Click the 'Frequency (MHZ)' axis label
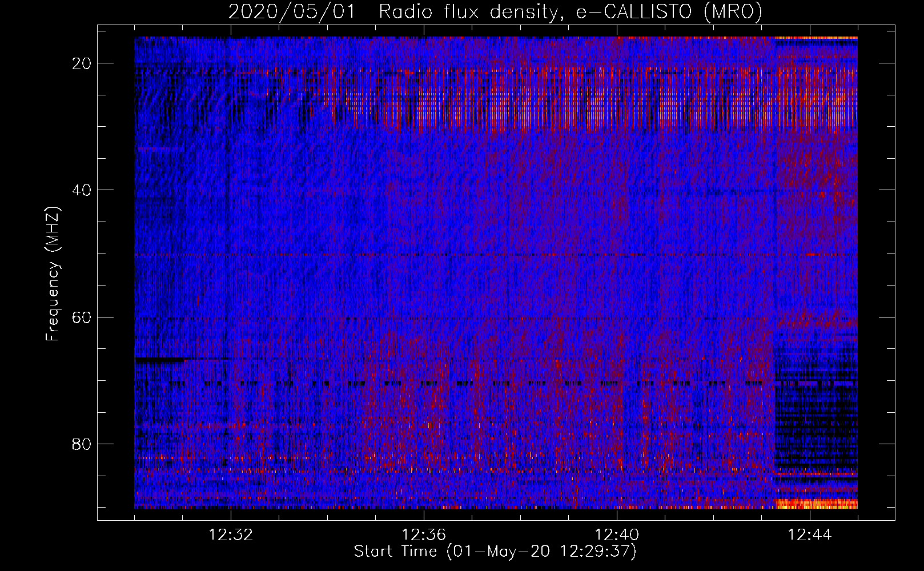 point(53,274)
